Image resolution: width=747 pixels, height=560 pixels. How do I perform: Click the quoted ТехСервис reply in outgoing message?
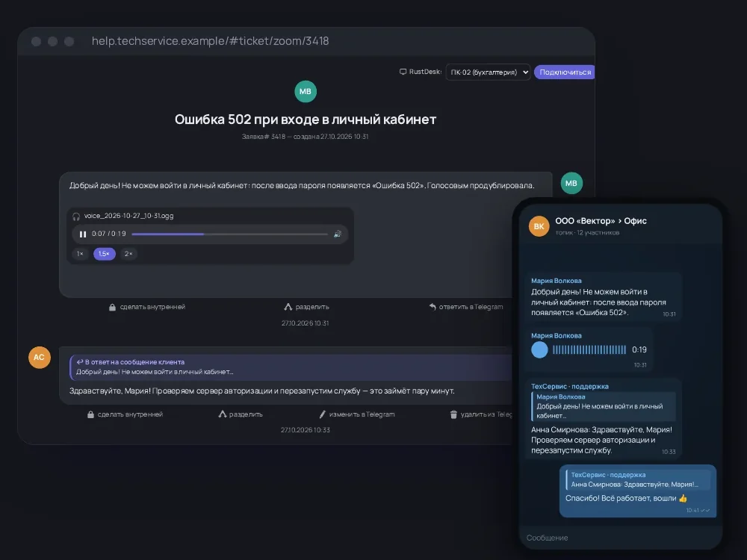pyautogui.click(x=638, y=479)
